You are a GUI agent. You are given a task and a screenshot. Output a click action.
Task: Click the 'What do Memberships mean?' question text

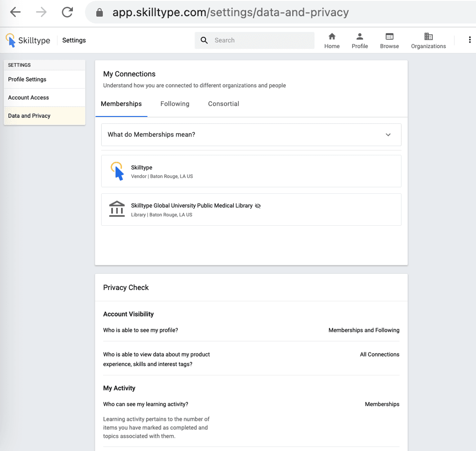(x=151, y=135)
